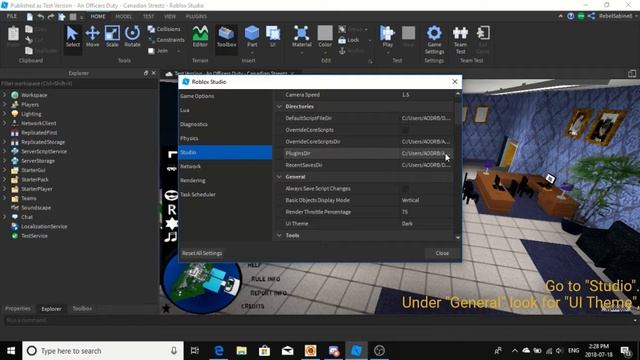This screenshot has width=640, height=360.
Task: Edit the Camera Speed value
Action: pyautogui.click(x=426, y=95)
